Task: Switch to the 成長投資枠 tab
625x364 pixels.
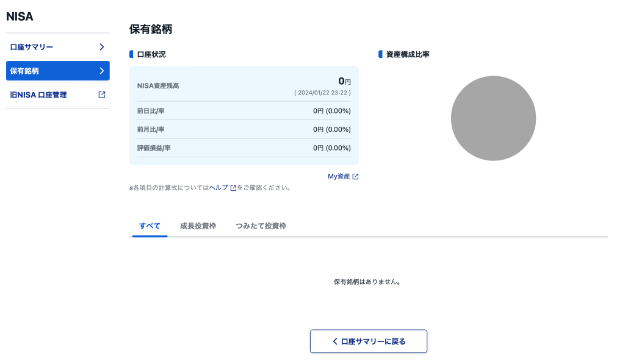Action: 198,226
